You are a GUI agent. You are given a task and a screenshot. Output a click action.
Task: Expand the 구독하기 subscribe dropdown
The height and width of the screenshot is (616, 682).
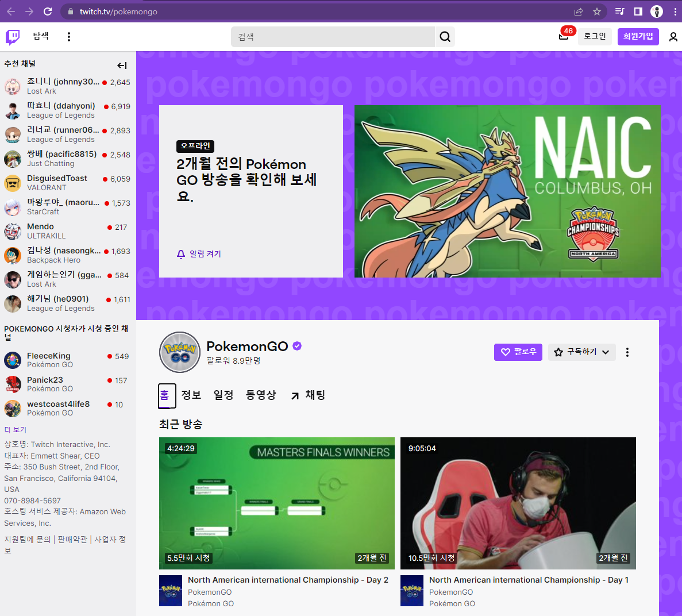click(581, 352)
